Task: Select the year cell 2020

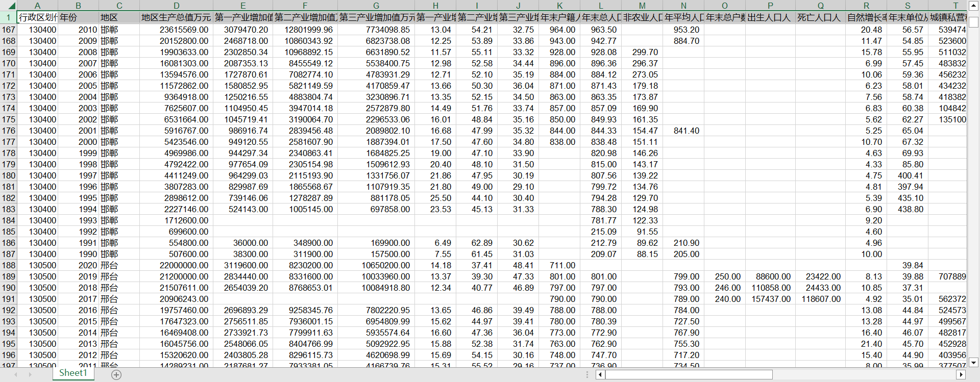Action: (78, 265)
